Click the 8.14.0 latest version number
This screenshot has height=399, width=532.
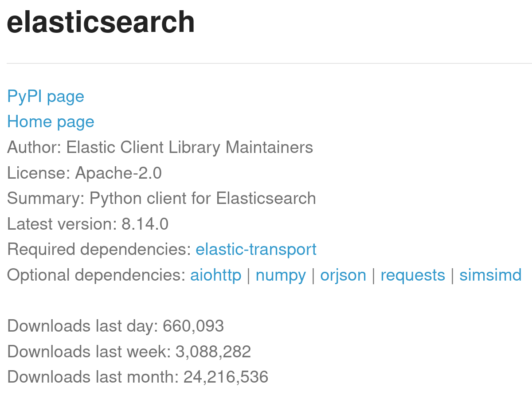145,224
